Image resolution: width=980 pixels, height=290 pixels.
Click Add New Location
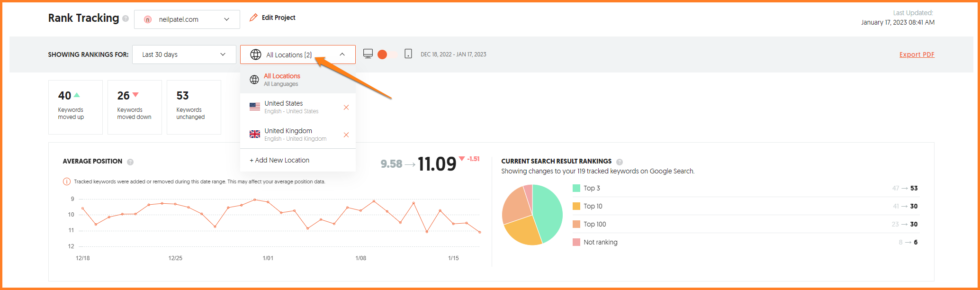point(279,160)
